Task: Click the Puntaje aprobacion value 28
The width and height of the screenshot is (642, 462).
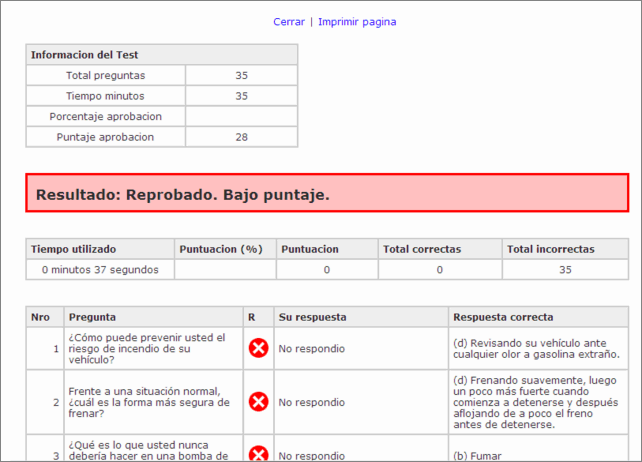Action: click(x=241, y=137)
